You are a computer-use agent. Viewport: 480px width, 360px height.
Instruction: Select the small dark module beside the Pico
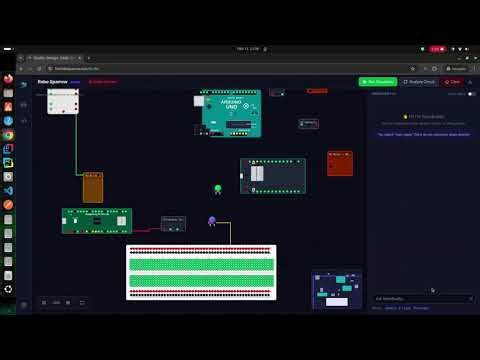coord(173,224)
